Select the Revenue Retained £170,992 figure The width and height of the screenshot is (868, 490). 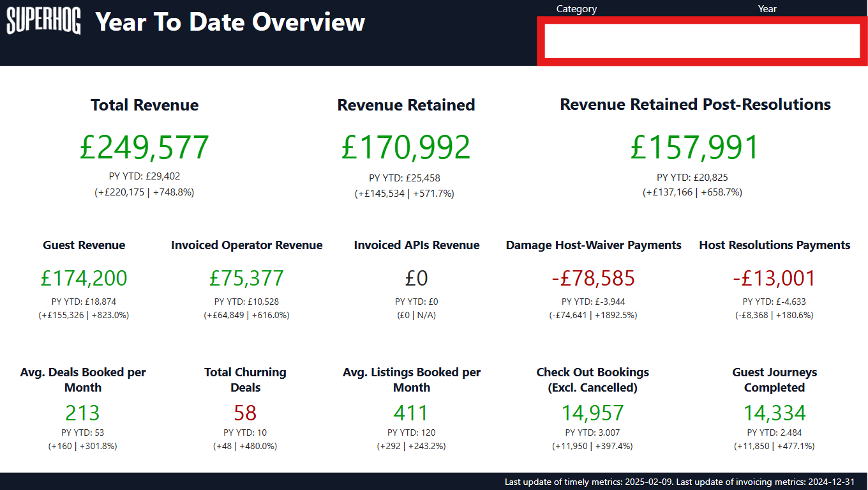[x=405, y=148]
